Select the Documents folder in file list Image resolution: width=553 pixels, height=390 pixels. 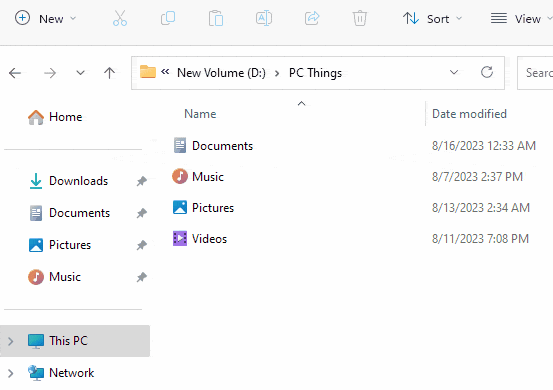pyautogui.click(x=222, y=146)
